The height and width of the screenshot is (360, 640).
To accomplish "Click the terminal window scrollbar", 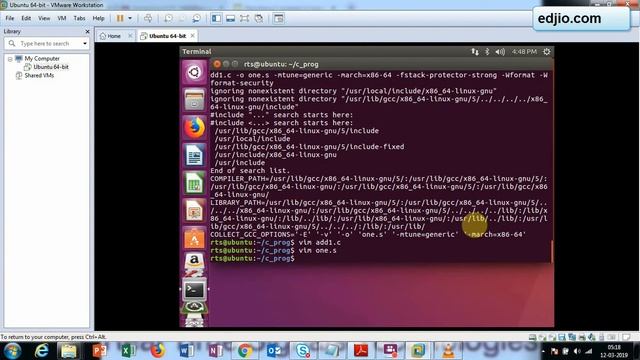I will pos(552,251).
